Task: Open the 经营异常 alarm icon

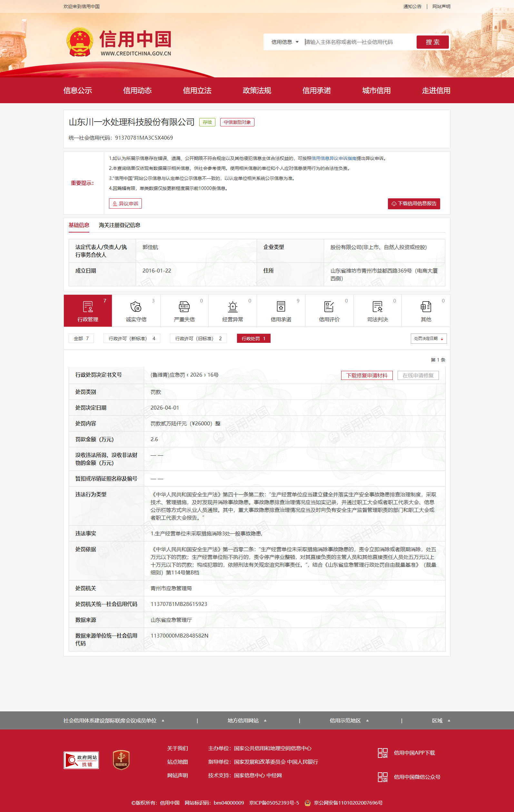Action: point(232,307)
